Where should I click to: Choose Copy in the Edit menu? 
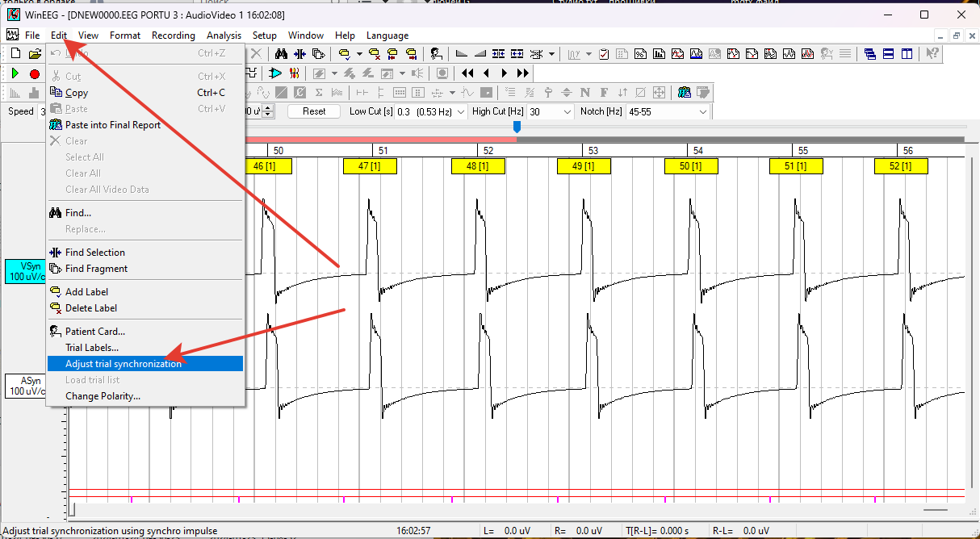coord(145,93)
